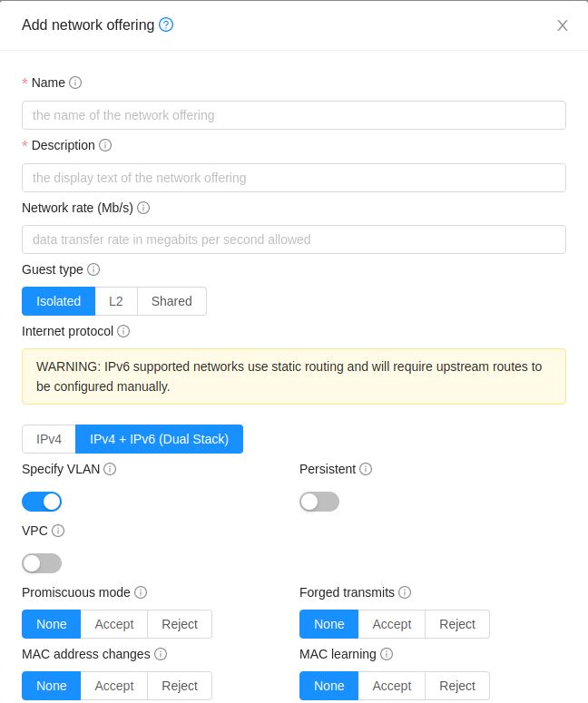This screenshot has height=703, width=588.
Task: Set Promiscuous mode to Accept
Action: click(x=114, y=624)
